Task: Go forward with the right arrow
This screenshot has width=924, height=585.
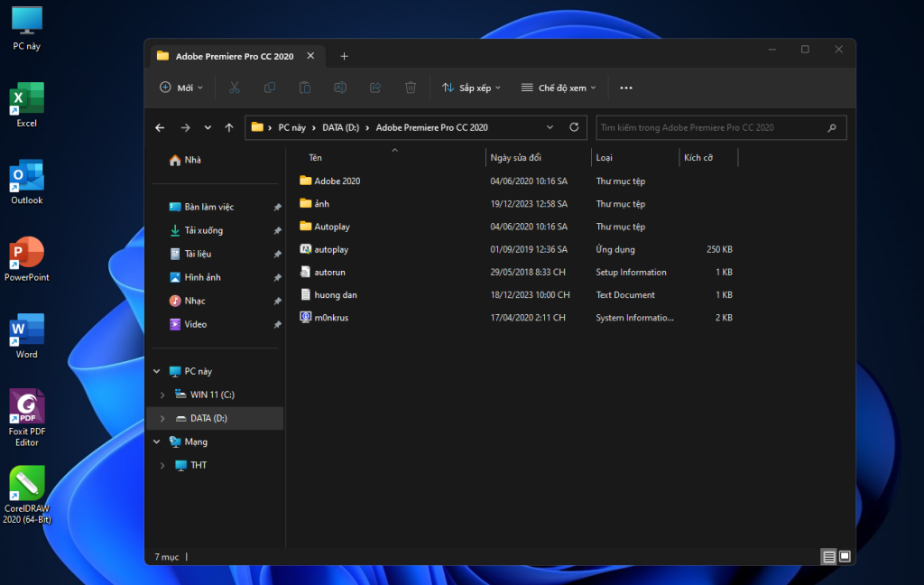Action: pos(185,127)
